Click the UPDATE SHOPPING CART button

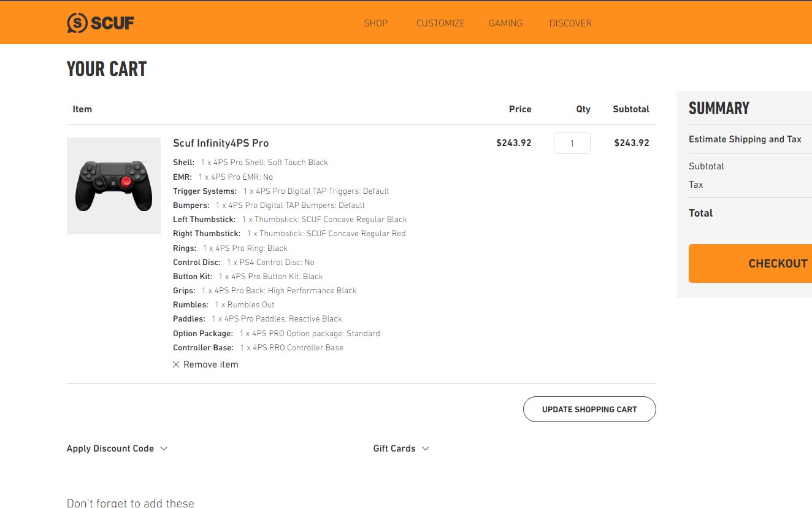[589, 409]
